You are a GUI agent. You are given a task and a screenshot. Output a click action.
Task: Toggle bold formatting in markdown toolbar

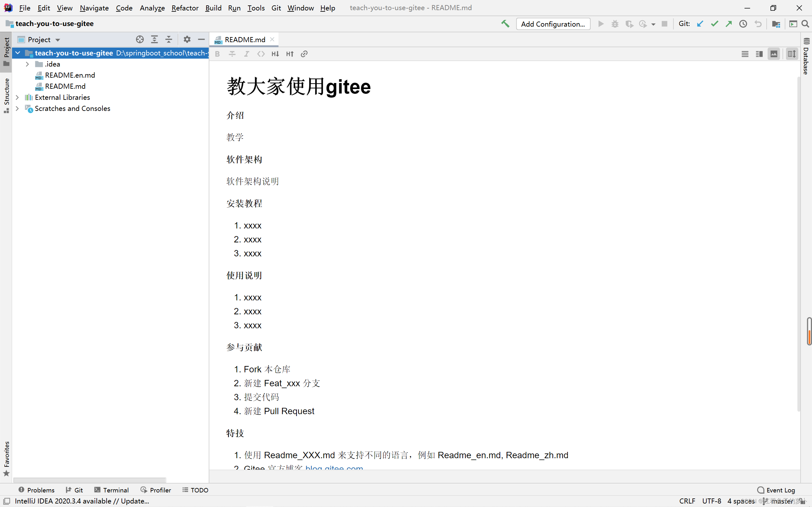click(x=217, y=54)
